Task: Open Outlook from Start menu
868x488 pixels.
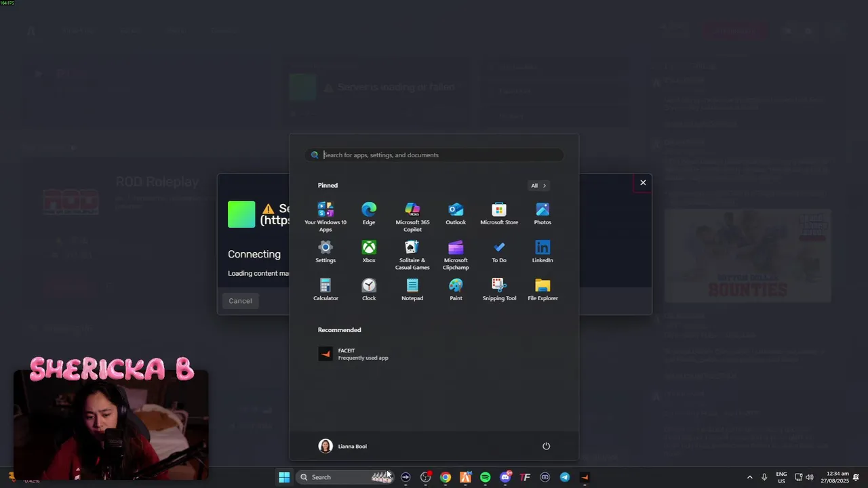Action: tap(456, 213)
